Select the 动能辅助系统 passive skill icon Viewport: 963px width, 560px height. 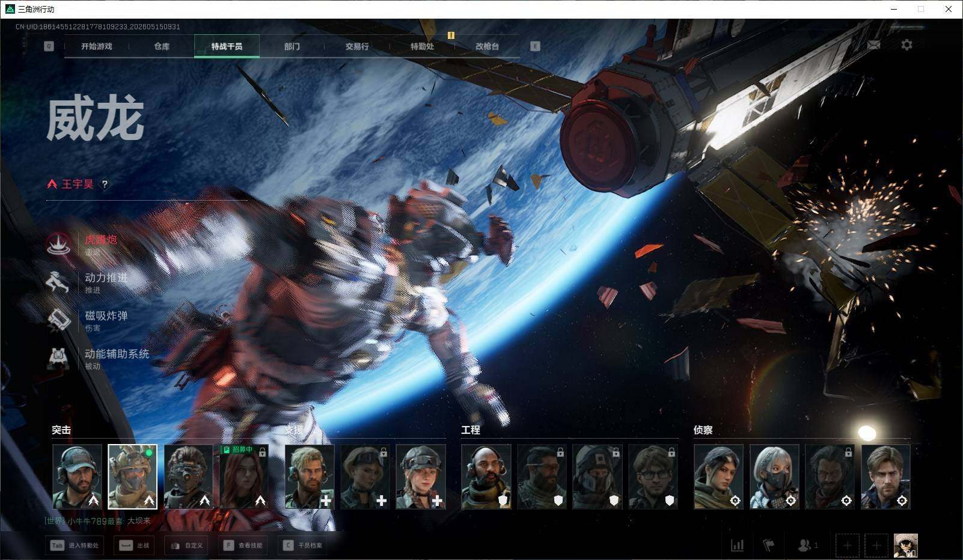coord(58,359)
